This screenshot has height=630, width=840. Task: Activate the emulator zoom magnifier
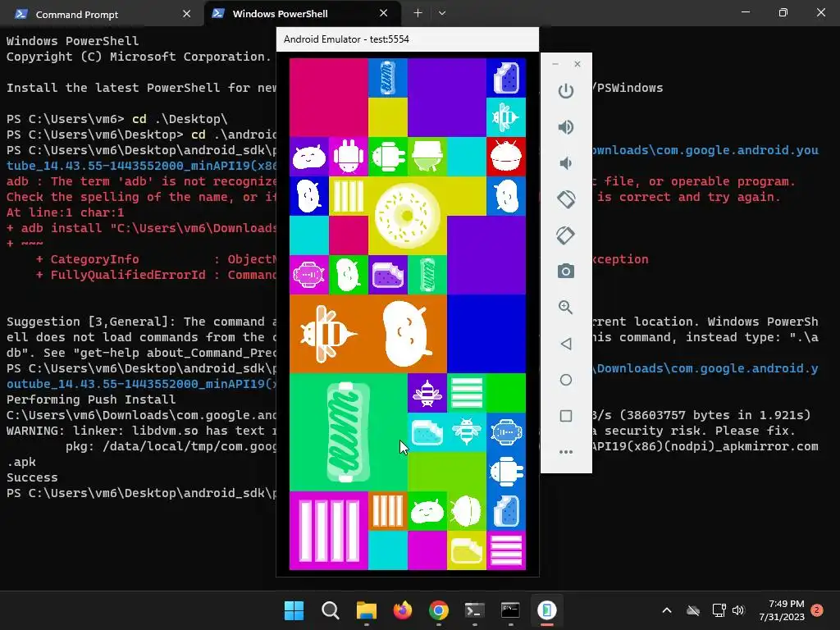[566, 307]
